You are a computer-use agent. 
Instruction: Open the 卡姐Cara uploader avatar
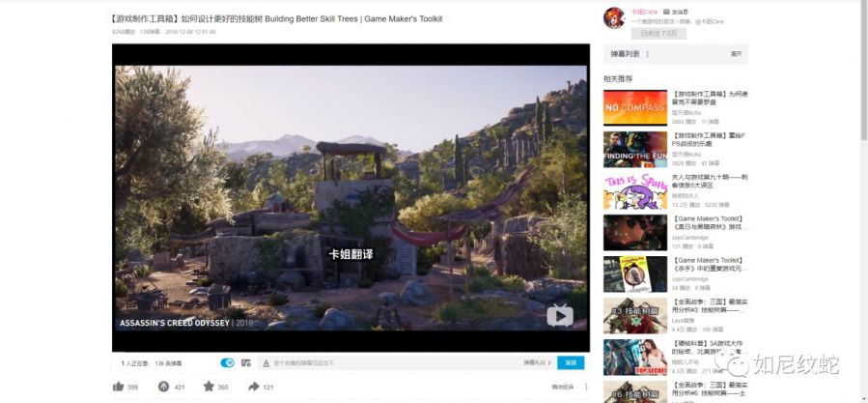[614, 18]
